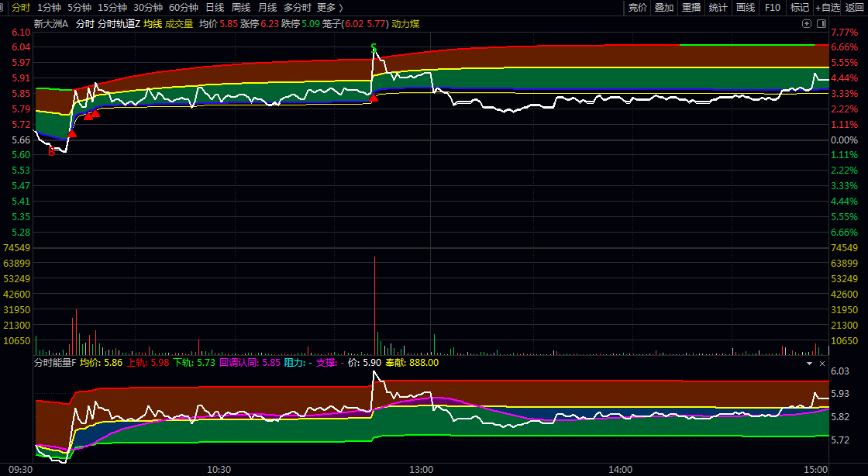Switch to the 日线 daily chart tab

pos(215,8)
